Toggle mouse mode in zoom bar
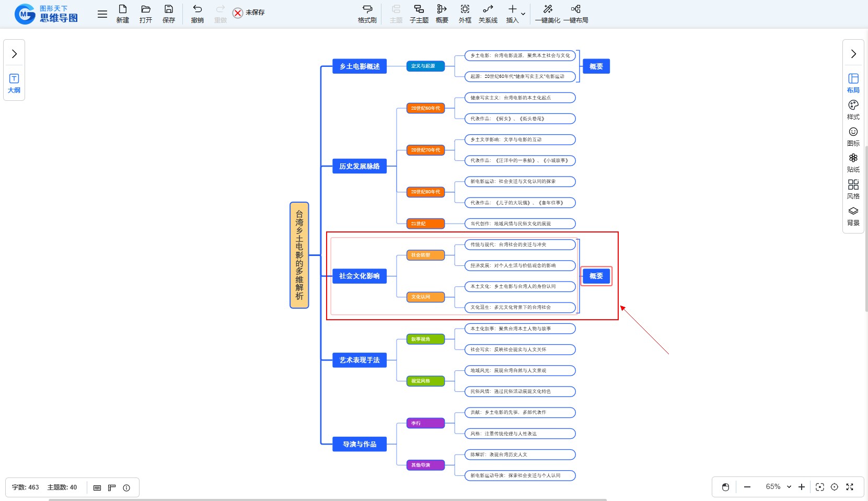The image size is (868, 501). (725, 487)
